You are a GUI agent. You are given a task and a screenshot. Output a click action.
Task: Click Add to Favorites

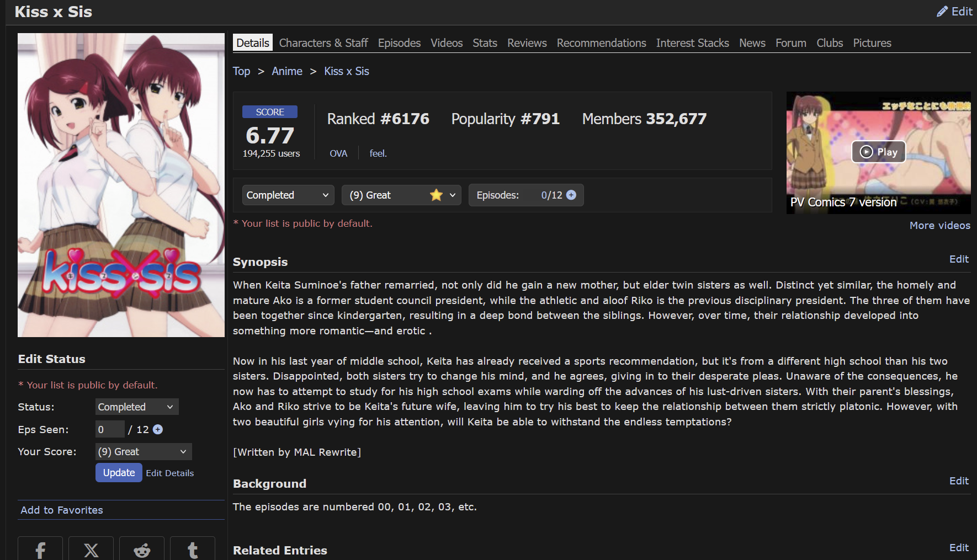coord(62,510)
